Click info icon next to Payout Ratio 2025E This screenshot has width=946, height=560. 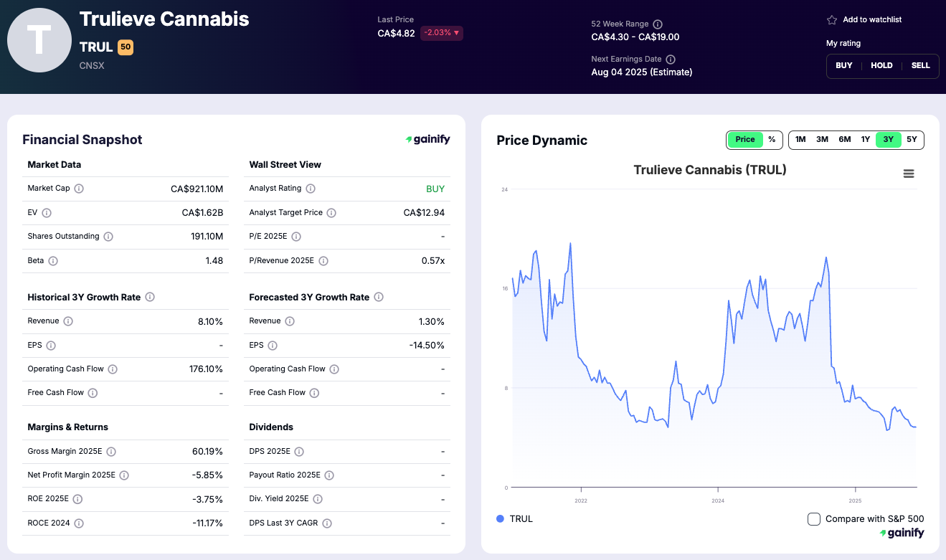coord(328,475)
